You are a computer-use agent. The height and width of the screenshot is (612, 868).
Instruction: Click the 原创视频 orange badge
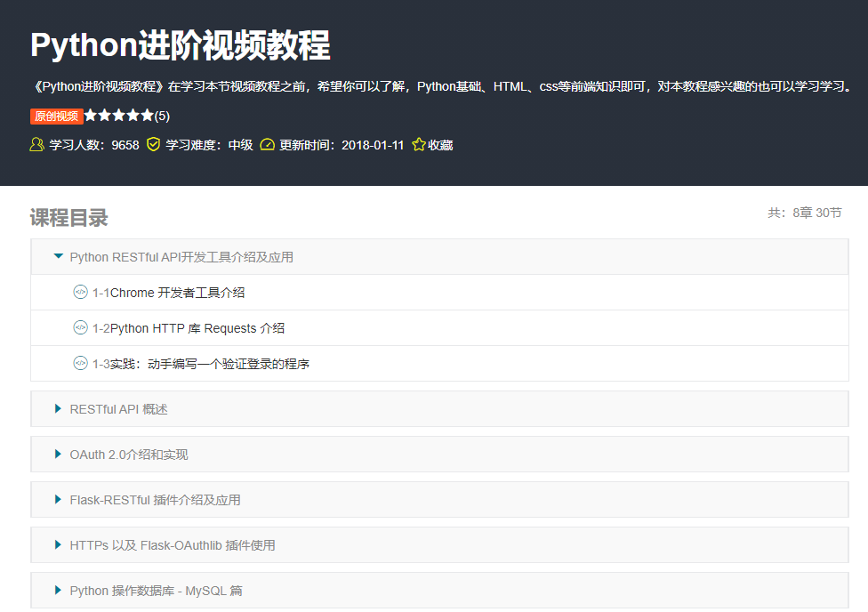click(x=56, y=116)
